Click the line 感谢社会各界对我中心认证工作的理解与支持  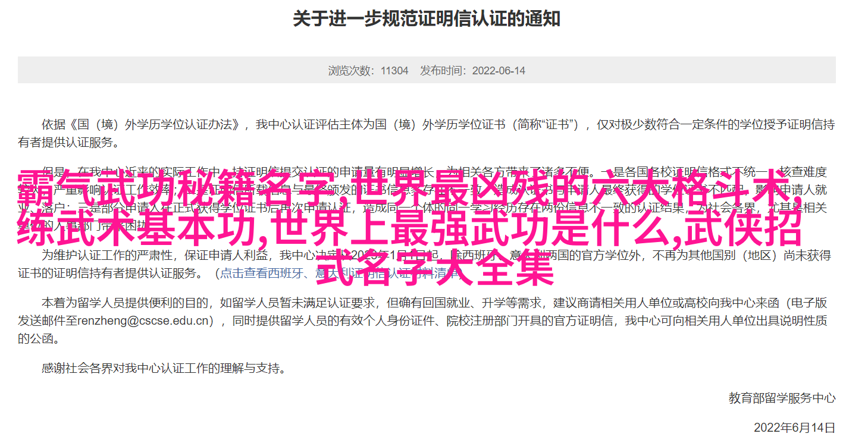pyautogui.click(x=164, y=368)
